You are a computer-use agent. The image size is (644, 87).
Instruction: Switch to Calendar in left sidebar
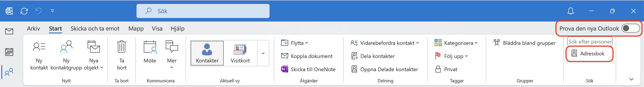(9, 52)
